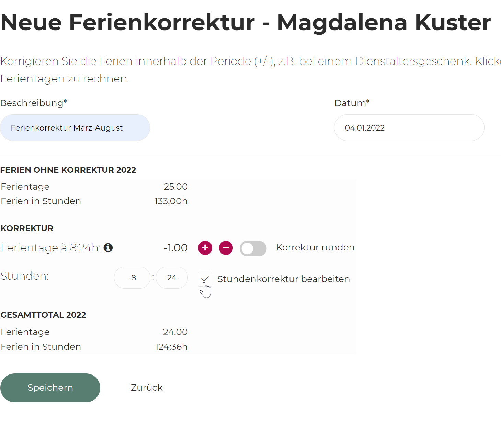501x448 pixels.
Task: Toggle the Korrektur runden switch
Action: pyautogui.click(x=253, y=248)
